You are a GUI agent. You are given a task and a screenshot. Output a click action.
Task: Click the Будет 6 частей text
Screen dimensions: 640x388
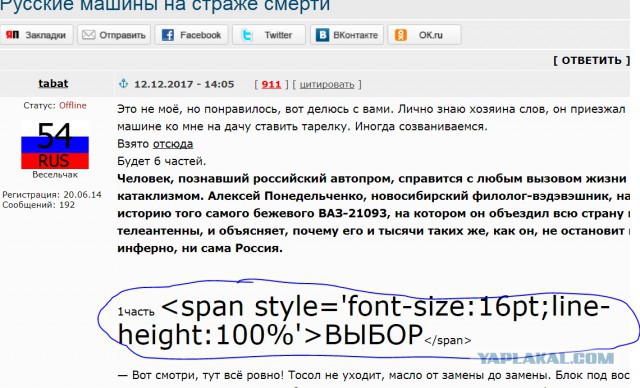(x=162, y=161)
